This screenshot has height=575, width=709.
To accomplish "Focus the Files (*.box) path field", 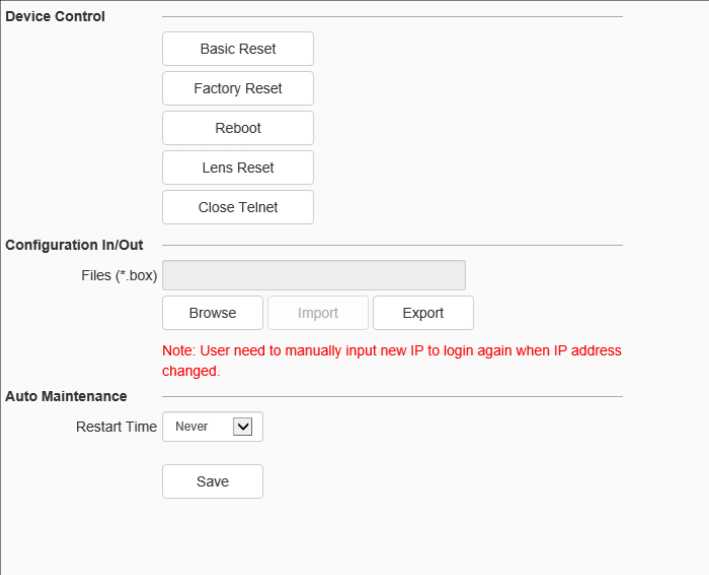I will [313, 275].
